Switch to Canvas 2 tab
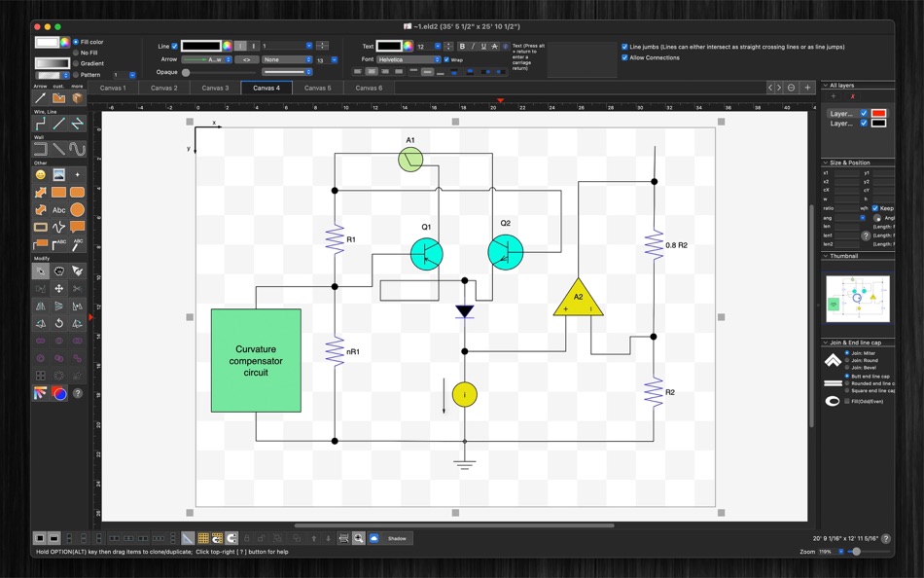This screenshot has width=924, height=578. pos(163,88)
